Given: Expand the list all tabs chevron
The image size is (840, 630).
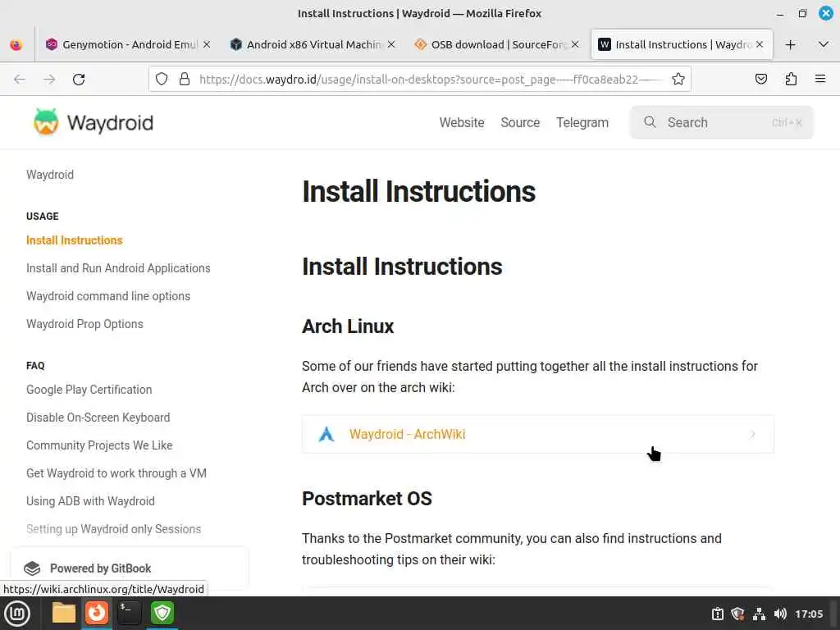Looking at the screenshot, I should pos(824,44).
